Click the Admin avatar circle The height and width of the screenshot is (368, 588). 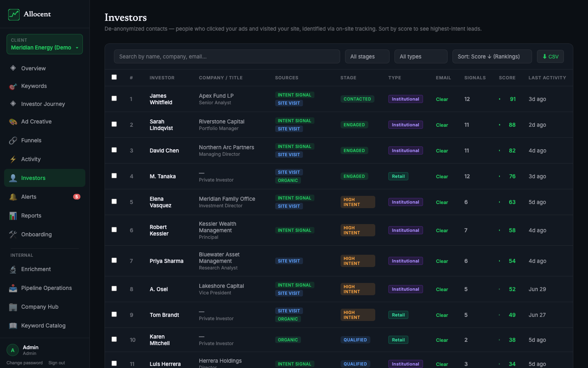(13, 350)
